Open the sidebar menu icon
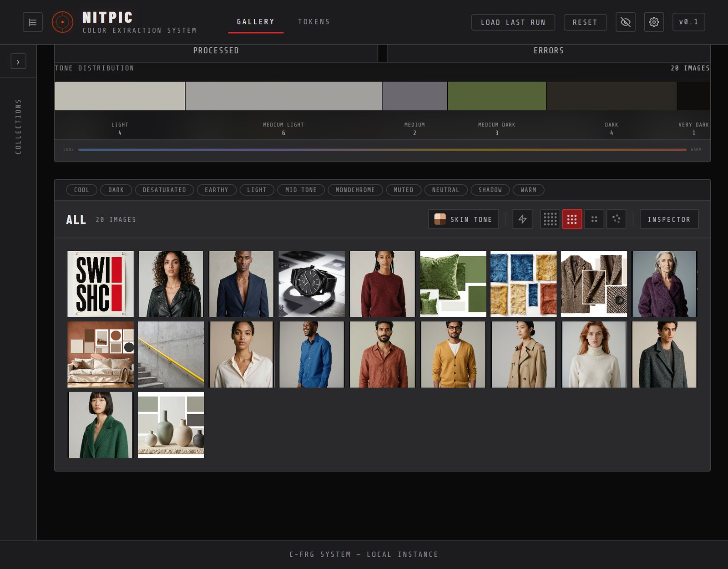 pos(33,22)
